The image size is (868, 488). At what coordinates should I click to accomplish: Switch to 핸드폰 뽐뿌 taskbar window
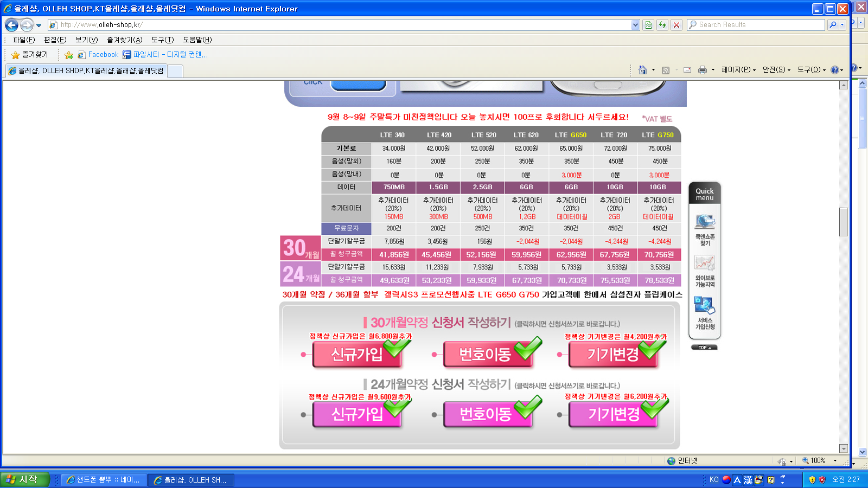point(104,480)
